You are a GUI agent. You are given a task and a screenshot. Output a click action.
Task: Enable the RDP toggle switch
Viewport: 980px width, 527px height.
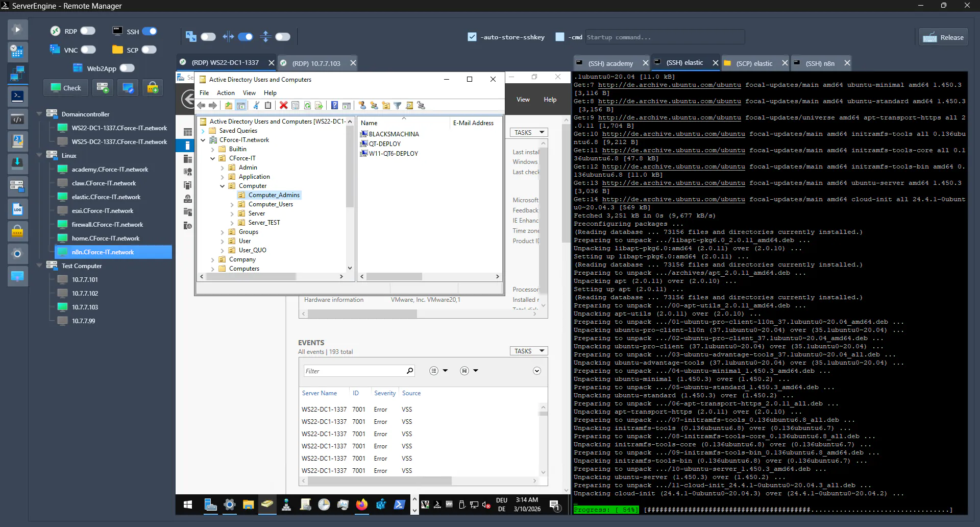point(88,31)
